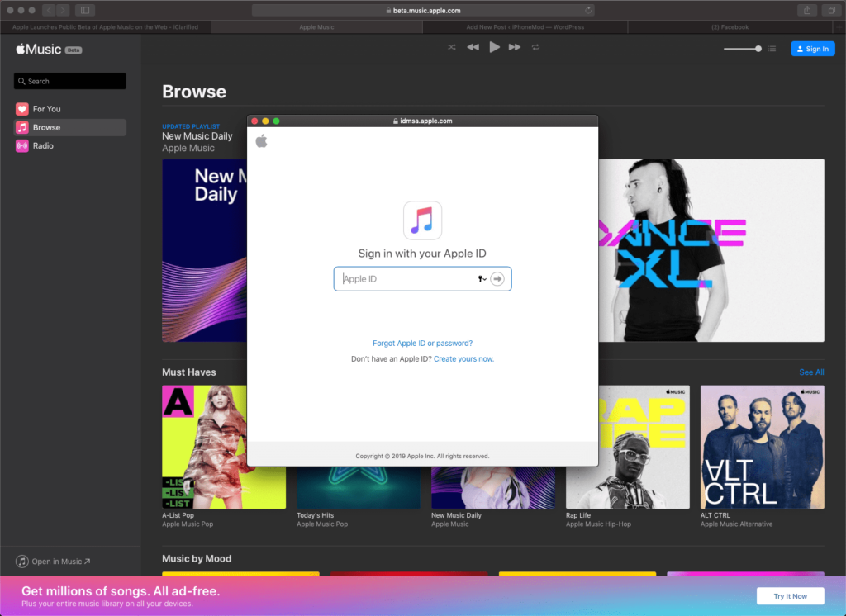Image resolution: width=846 pixels, height=616 pixels.
Task: Open the Up Next queue list
Action: (772, 49)
